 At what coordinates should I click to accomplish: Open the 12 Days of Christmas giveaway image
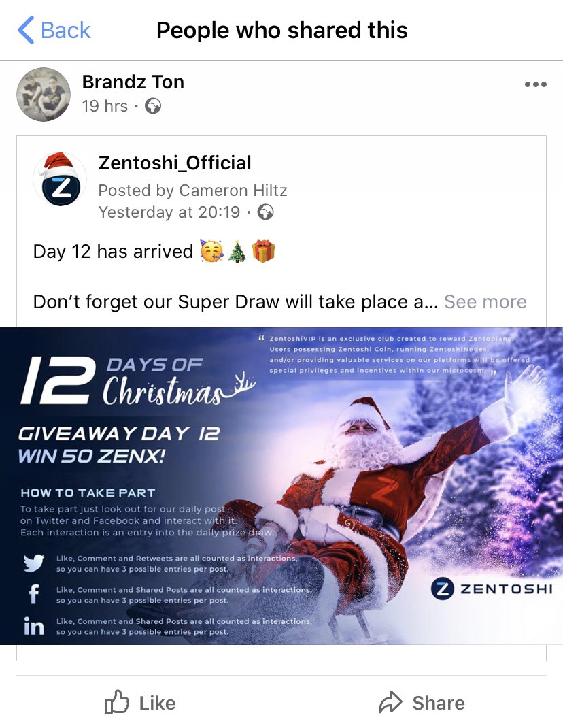point(281,486)
